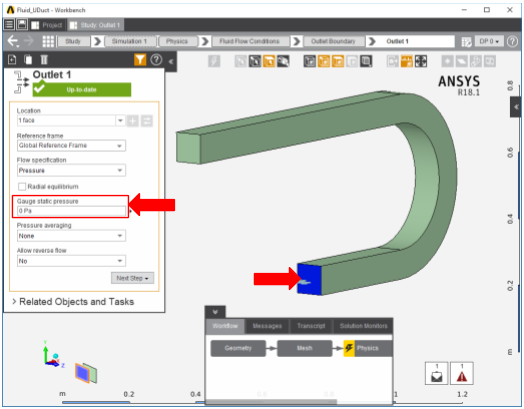This screenshot has height=409, width=524.
Task: Click the greyed-out cube display icon
Action: [x=352, y=61]
